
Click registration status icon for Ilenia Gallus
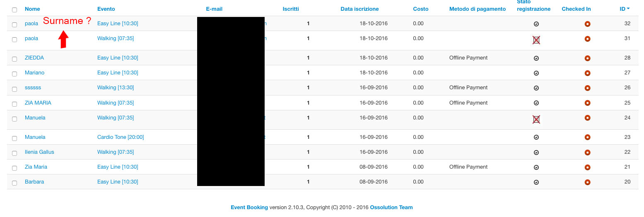[536, 153]
